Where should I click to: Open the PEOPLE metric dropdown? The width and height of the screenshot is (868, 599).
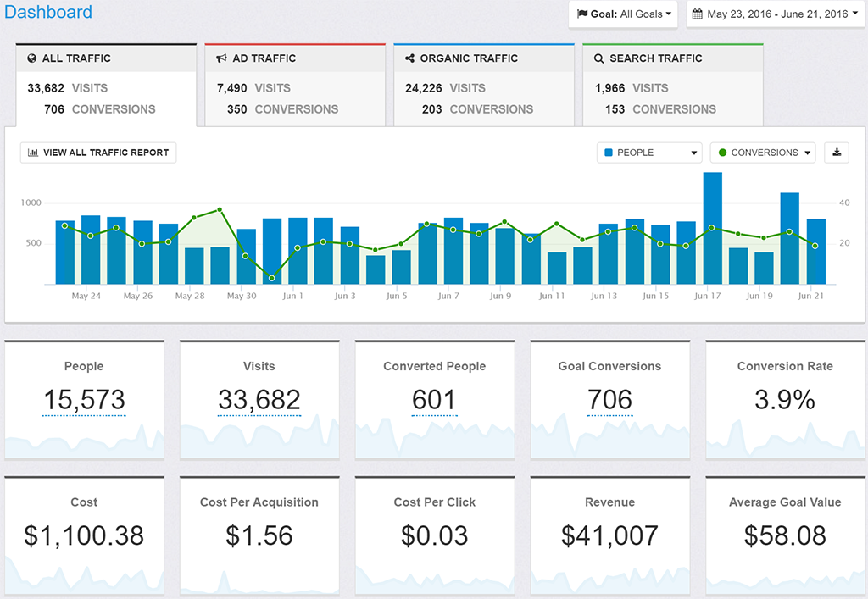(x=649, y=153)
